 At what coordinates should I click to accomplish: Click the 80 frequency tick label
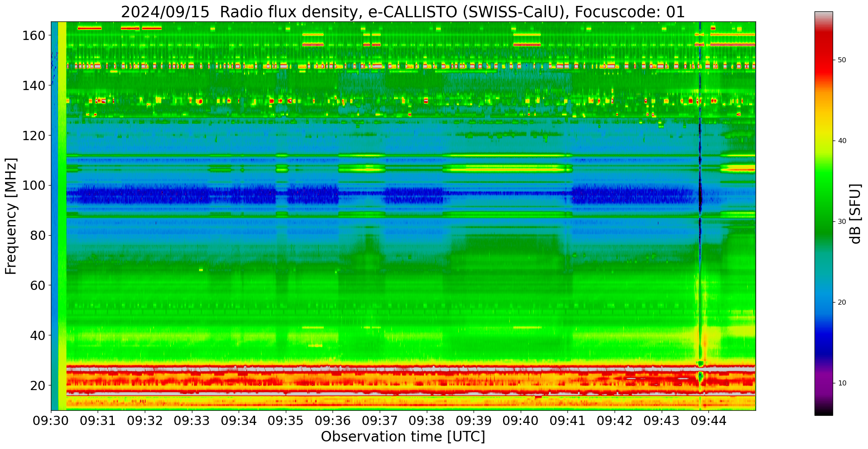pyautogui.click(x=38, y=236)
